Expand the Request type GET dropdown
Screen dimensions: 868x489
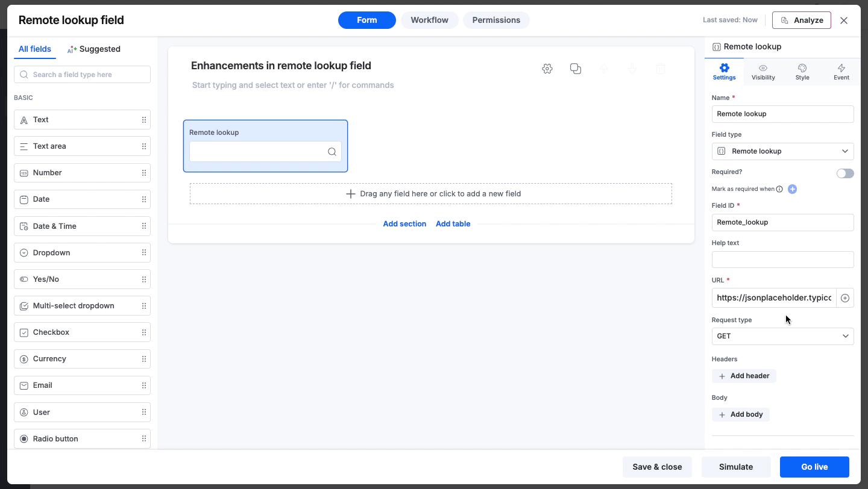(x=782, y=336)
